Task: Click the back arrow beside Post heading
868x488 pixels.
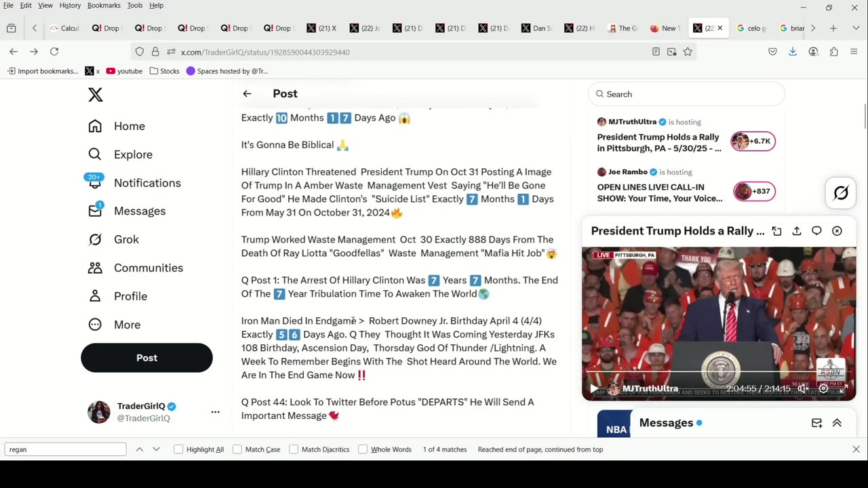Action: 247,94
